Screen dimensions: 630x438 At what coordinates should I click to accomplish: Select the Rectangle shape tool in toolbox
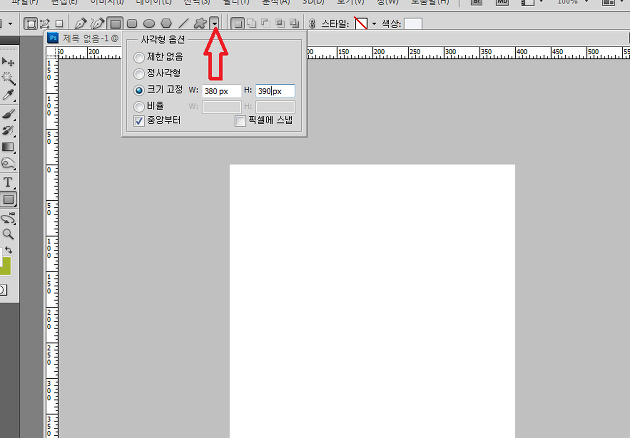(x=8, y=199)
